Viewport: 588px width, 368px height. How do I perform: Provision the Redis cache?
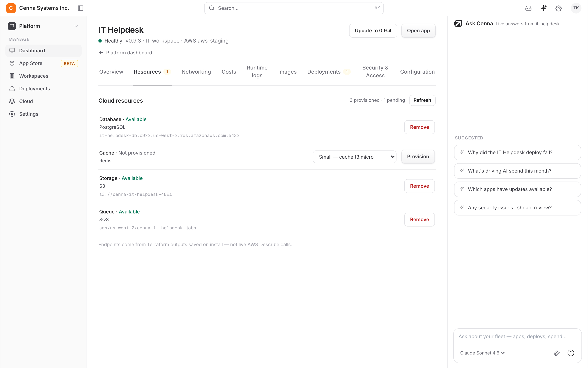click(x=418, y=156)
